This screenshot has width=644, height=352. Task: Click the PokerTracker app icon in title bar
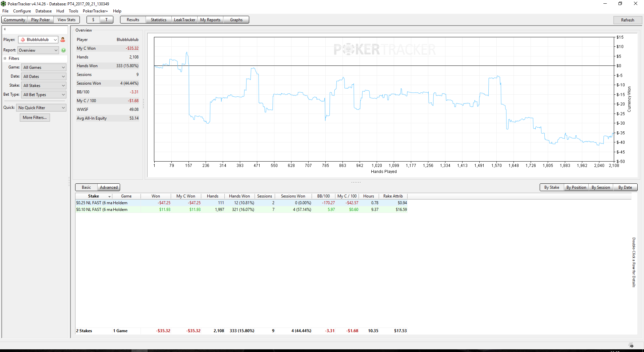coord(3,4)
